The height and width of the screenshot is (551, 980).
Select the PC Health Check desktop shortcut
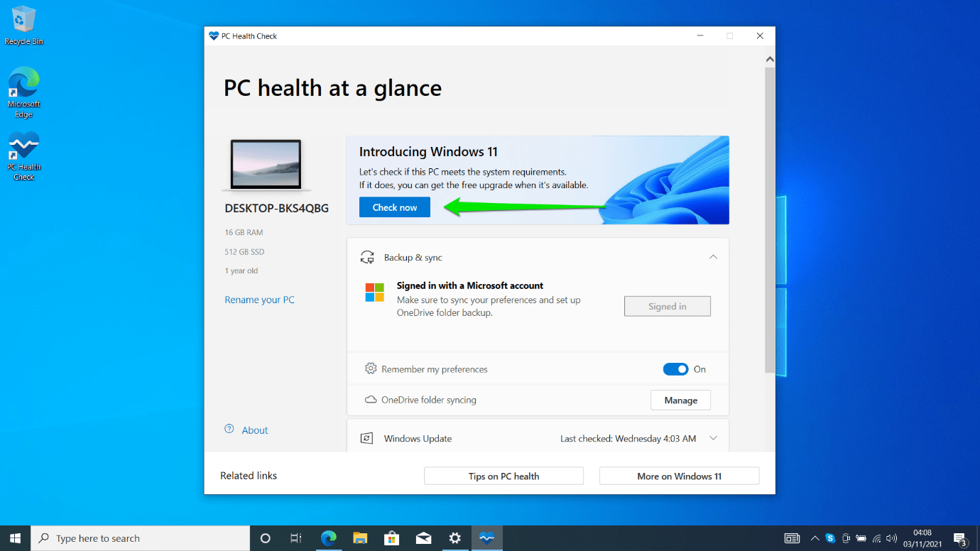(x=24, y=156)
